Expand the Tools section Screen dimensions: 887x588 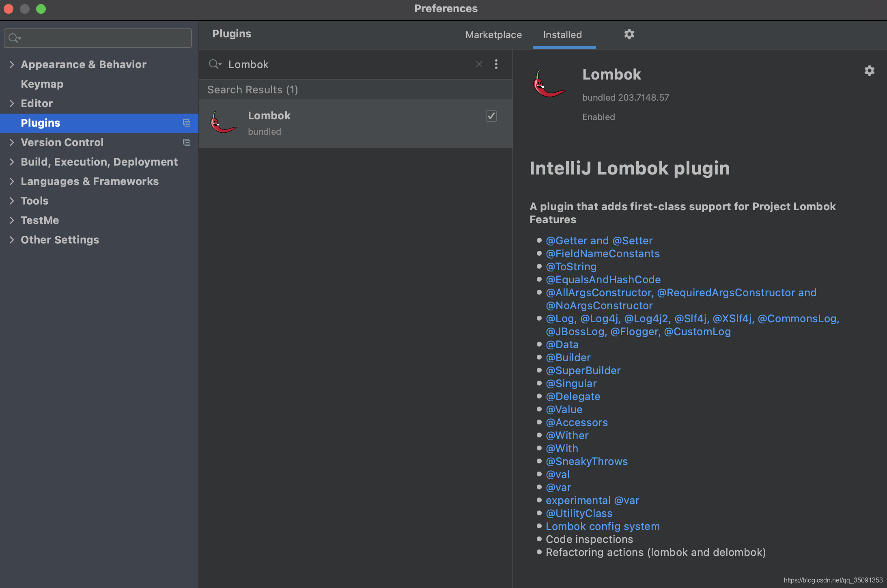[x=11, y=200]
